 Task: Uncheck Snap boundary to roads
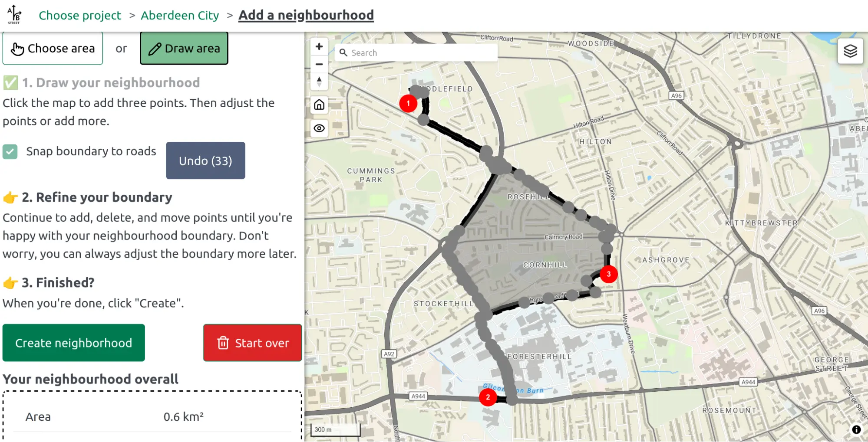click(10, 151)
